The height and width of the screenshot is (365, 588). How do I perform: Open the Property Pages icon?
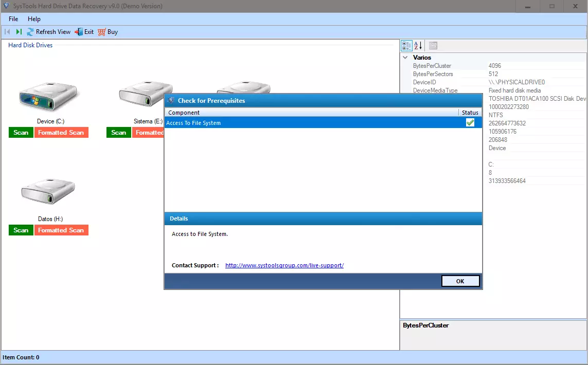coord(433,46)
